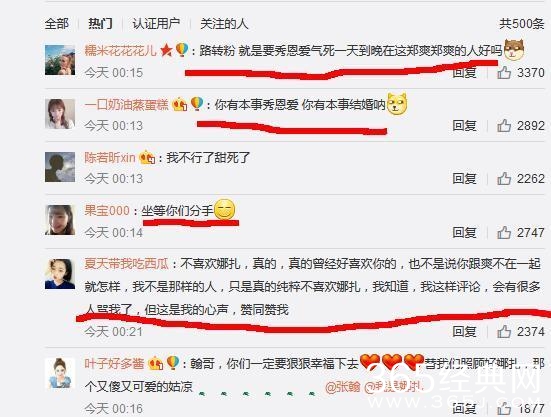Open 糯米花花花儿's profile avatar
Image resolution: width=551 pixels, height=417 pixels.
click(60, 60)
